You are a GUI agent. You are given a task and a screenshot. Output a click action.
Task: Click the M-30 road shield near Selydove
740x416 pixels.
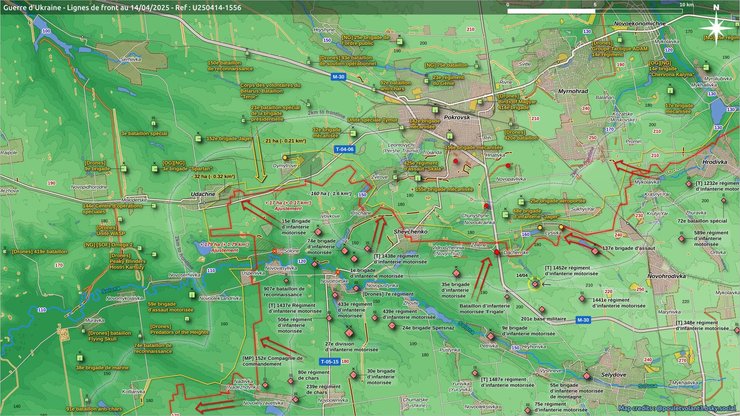[x=583, y=319]
